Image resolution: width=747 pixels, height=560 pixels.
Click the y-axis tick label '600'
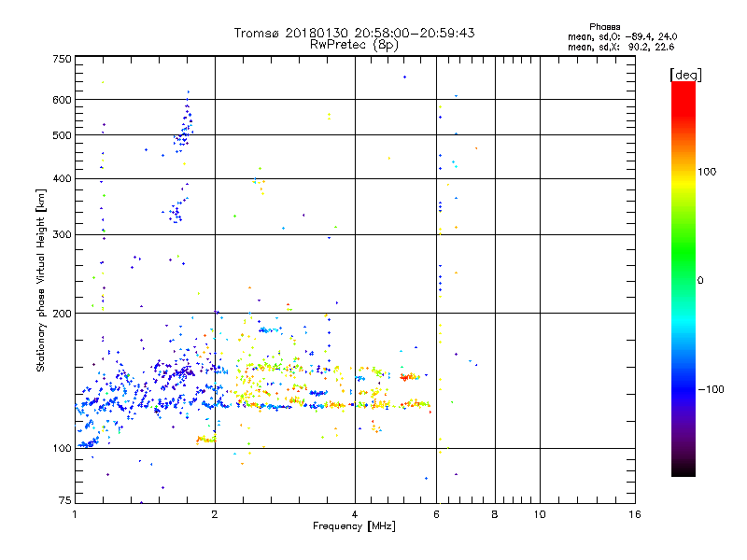pos(62,100)
